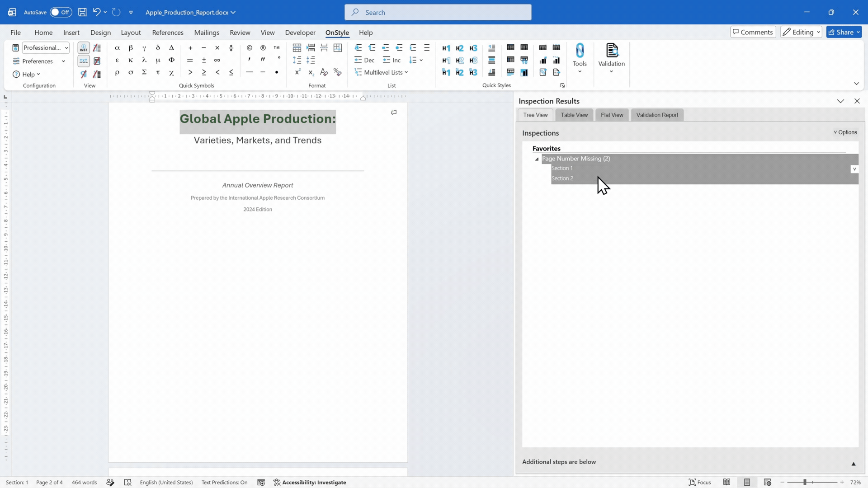This screenshot has width=868, height=488.
Task: Switch to Web Layout view
Action: point(767,482)
